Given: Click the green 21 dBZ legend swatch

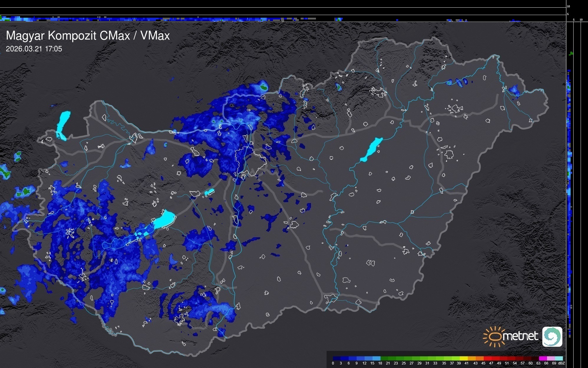Looking at the screenshot, I should point(386,358).
